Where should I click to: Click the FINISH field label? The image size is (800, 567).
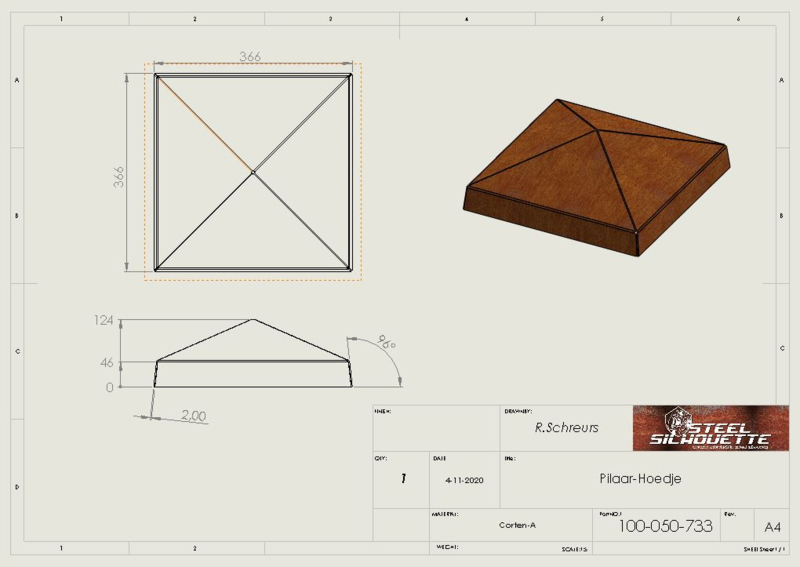[x=383, y=411]
